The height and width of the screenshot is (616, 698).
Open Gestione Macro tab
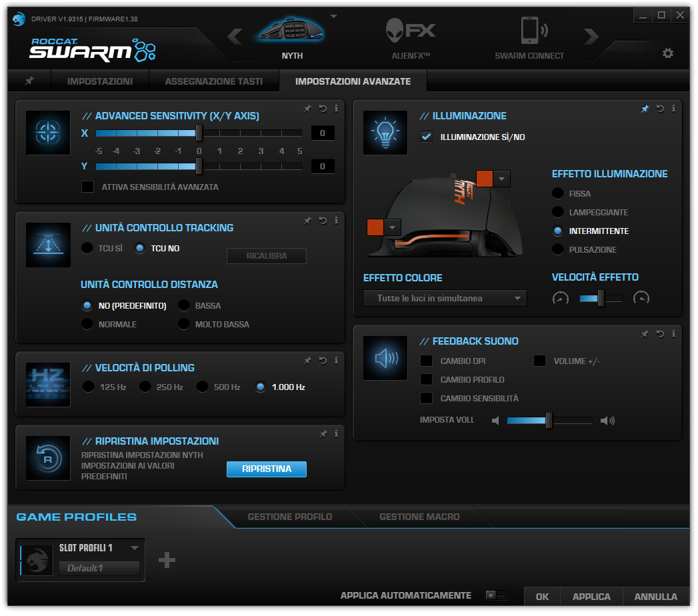pyautogui.click(x=419, y=517)
